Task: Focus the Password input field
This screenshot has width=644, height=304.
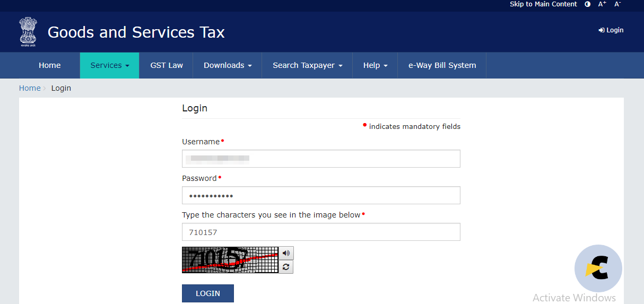Action: pos(321,195)
